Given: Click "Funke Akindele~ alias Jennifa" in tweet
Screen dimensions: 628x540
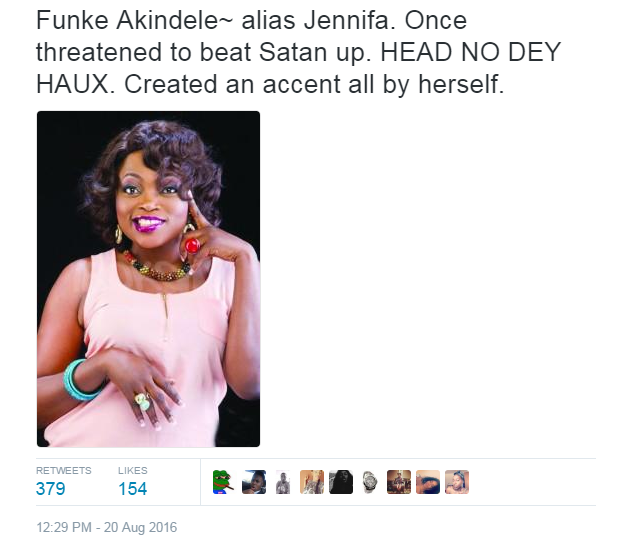Looking at the screenshot, I should tap(213, 20).
